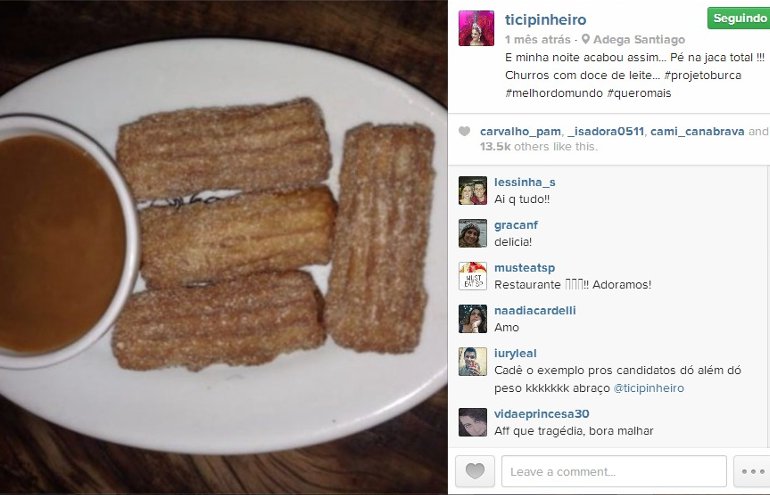Click naadiacardelli commenter avatar
Image resolution: width=770 pixels, height=495 pixels.
click(472, 319)
